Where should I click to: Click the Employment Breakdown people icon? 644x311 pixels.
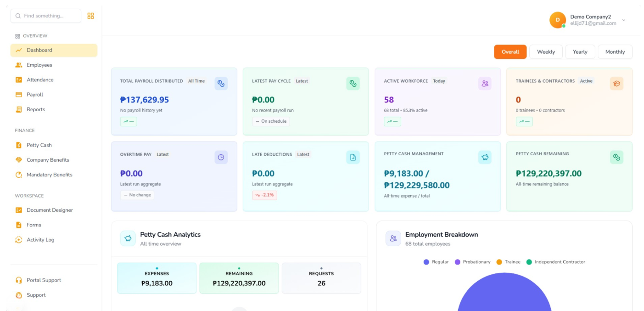point(393,238)
